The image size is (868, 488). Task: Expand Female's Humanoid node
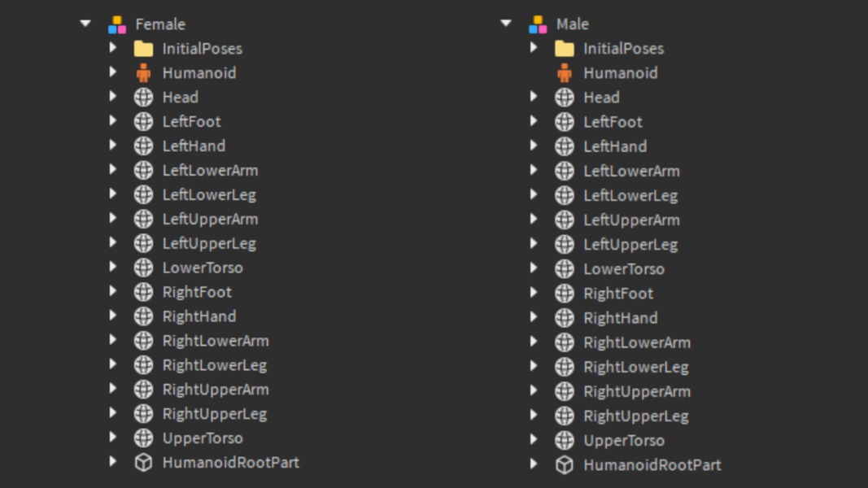113,72
